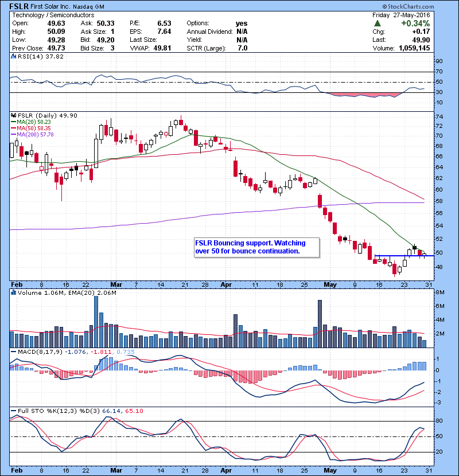This screenshot has height=476, width=459.
Task: Click the MA(50) 58.35 legend text
Action: tap(34, 128)
